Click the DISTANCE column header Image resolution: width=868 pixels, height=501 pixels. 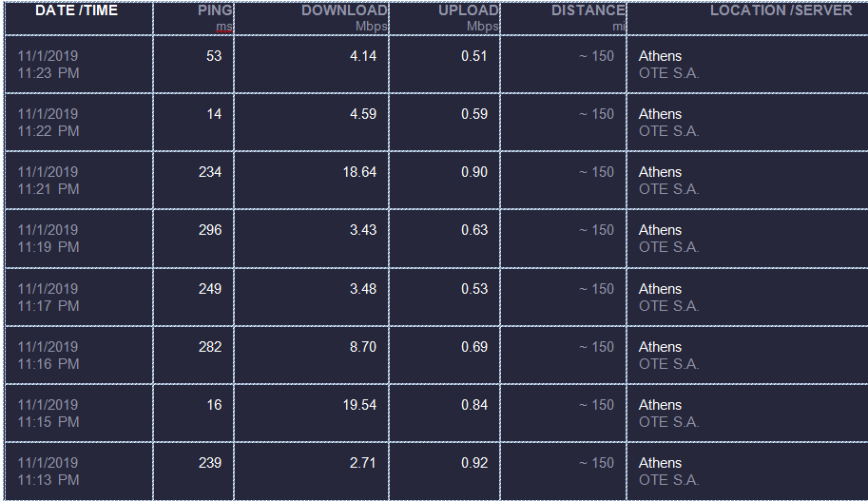tap(588, 10)
